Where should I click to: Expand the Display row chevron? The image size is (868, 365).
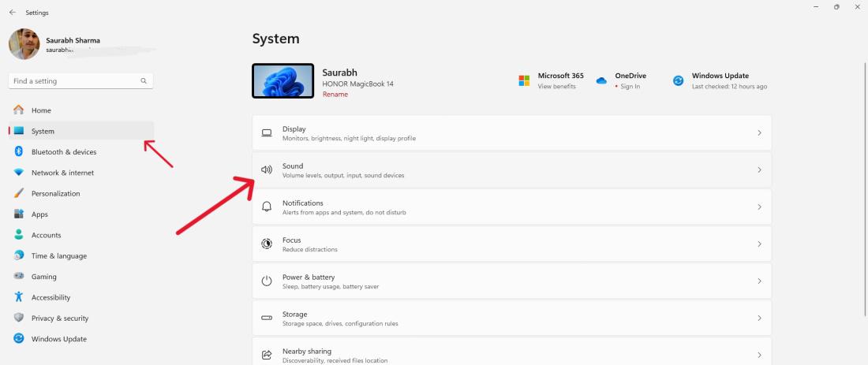point(759,132)
